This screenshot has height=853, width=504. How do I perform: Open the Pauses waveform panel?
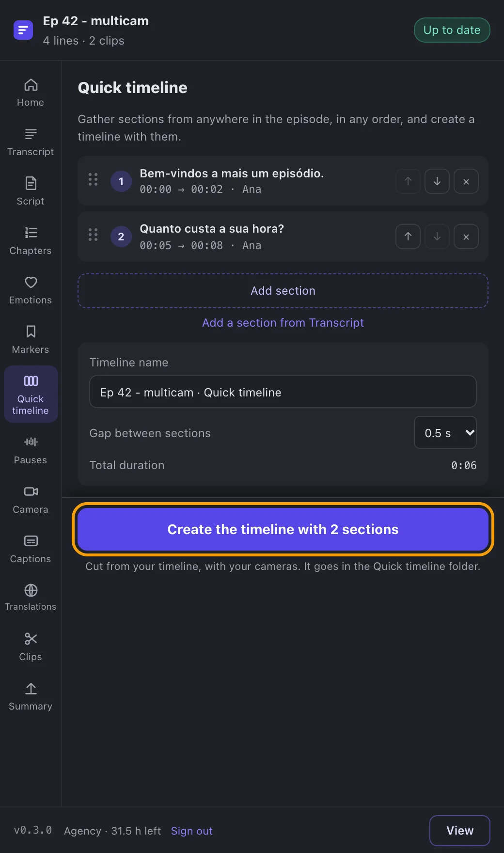(x=31, y=451)
